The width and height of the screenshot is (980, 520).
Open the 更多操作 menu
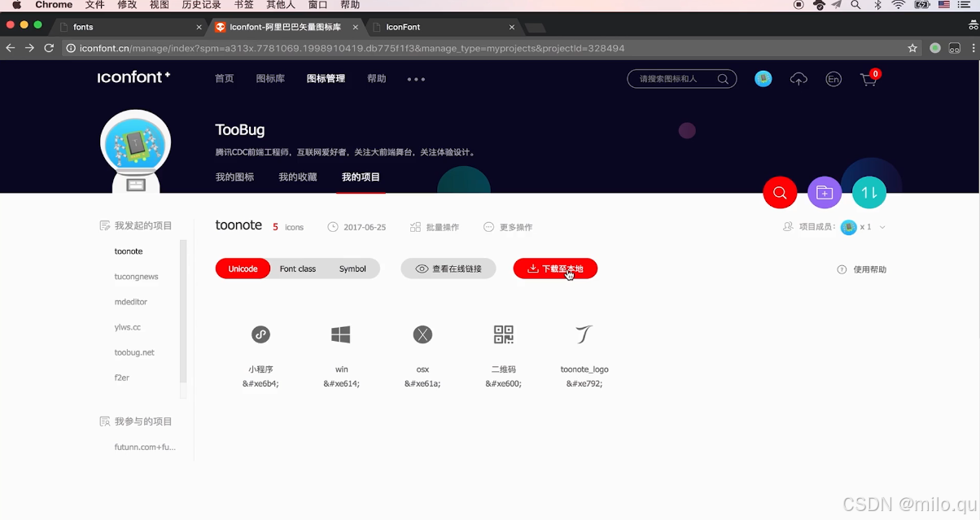(x=508, y=227)
